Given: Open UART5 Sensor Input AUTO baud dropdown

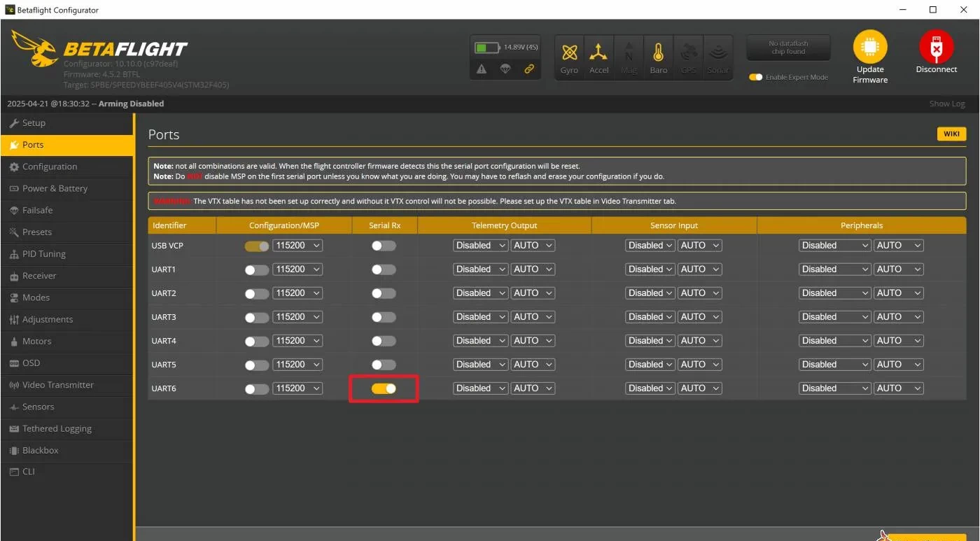Looking at the screenshot, I should coord(700,365).
